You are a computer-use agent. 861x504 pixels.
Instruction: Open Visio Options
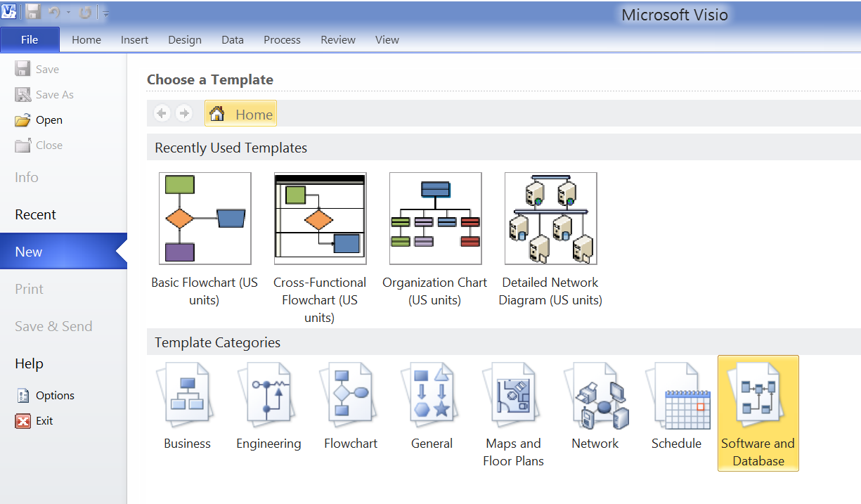[x=46, y=396]
